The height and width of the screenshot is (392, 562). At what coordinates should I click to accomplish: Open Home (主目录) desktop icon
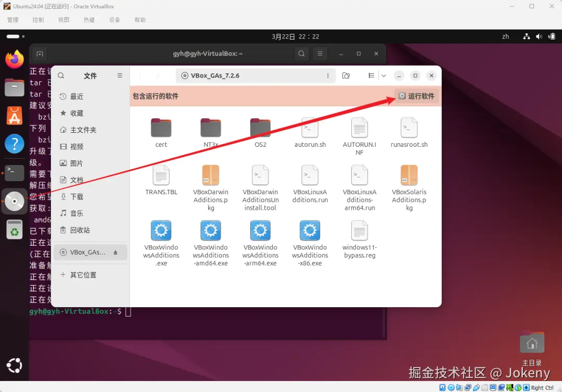532,349
